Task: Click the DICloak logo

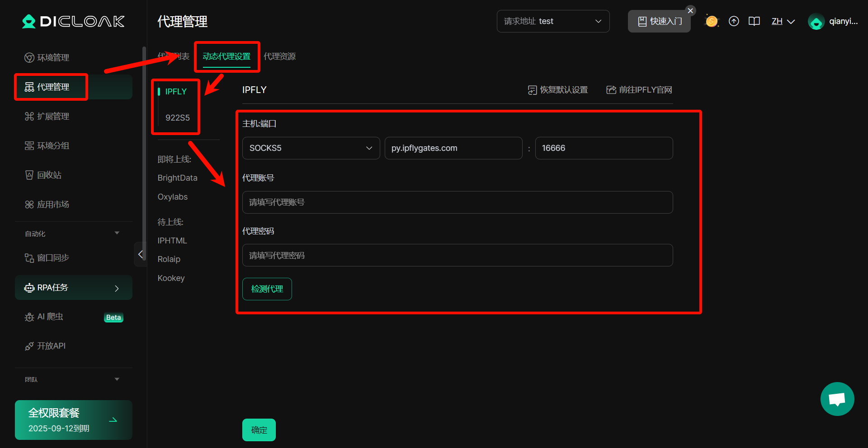Action: click(x=73, y=21)
